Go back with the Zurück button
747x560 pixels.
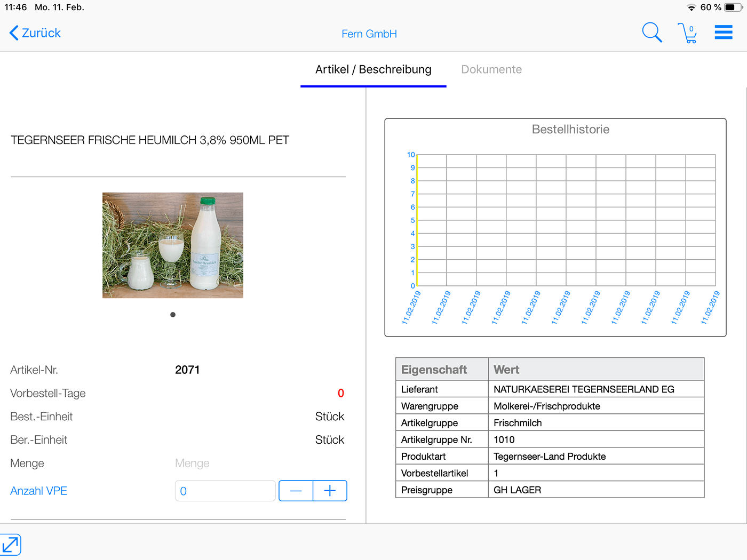click(x=35, y=33)
